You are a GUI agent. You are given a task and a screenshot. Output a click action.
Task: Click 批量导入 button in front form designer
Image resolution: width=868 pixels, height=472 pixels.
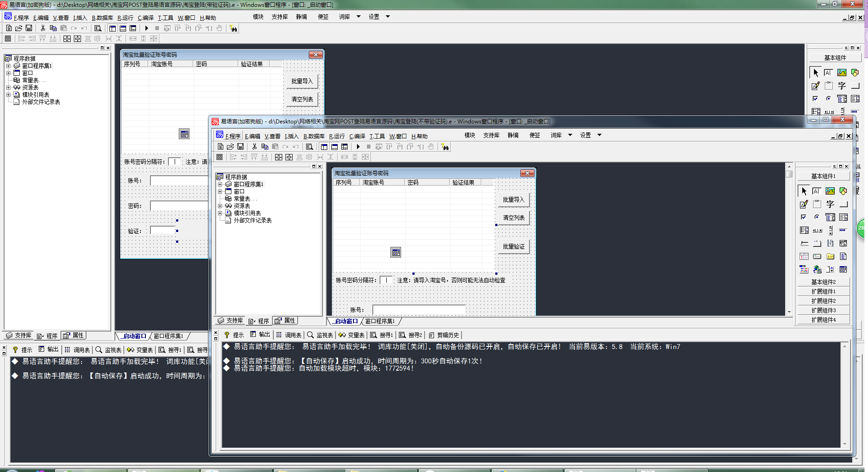coord(514,200)
